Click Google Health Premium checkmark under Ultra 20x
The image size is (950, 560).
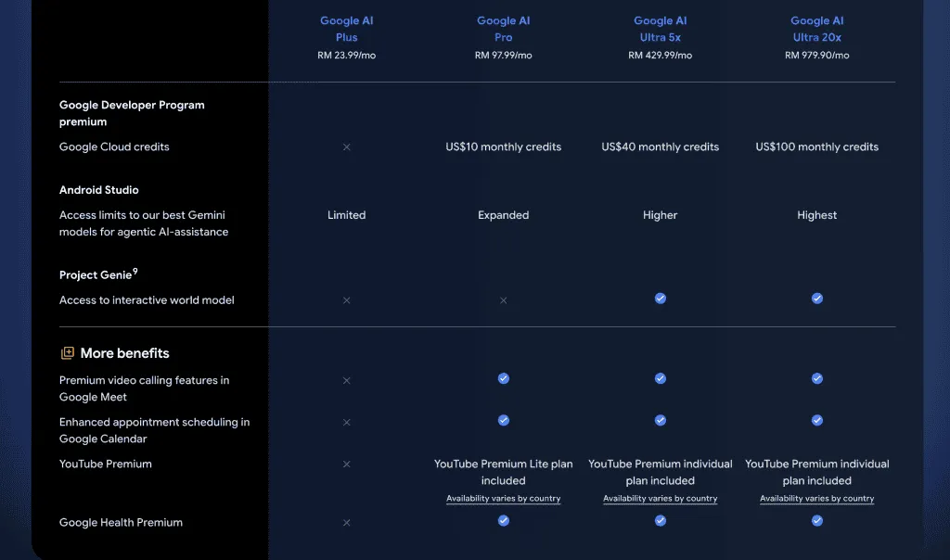point(817,521)
